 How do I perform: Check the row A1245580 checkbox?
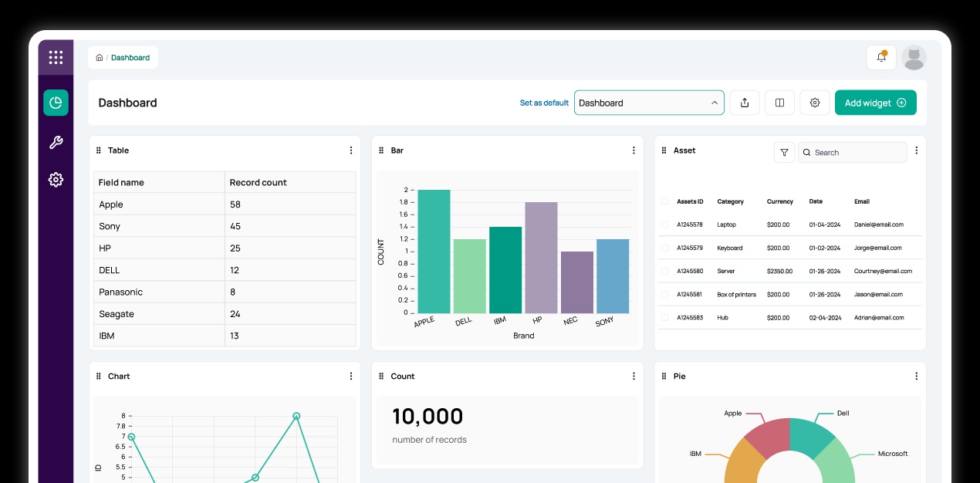click(665, 271)
